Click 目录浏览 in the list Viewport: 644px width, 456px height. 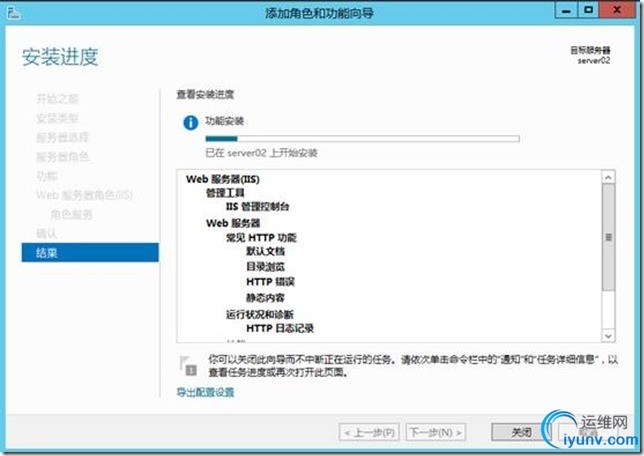tap(265, 267)
